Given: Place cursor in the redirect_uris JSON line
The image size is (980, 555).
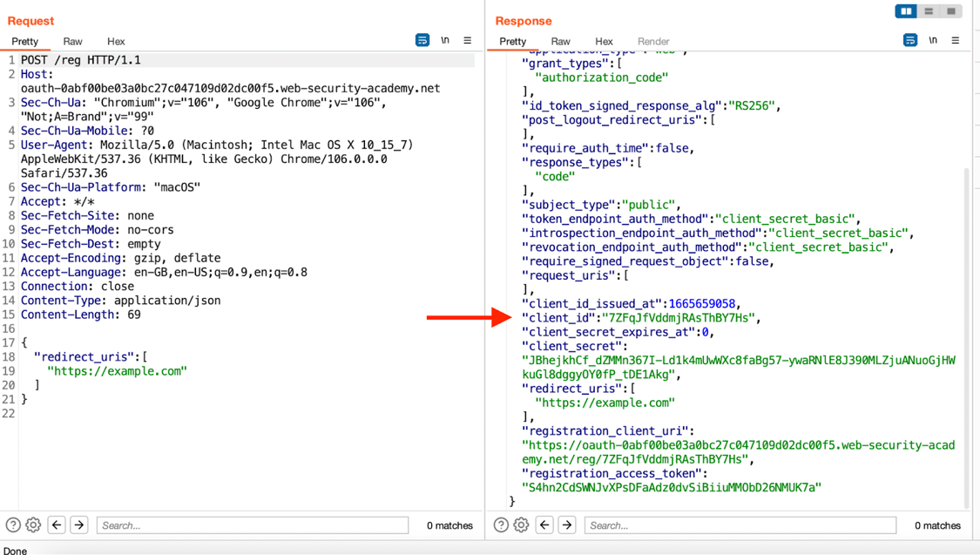Looking at the screenshot, I should pos(87,355).
